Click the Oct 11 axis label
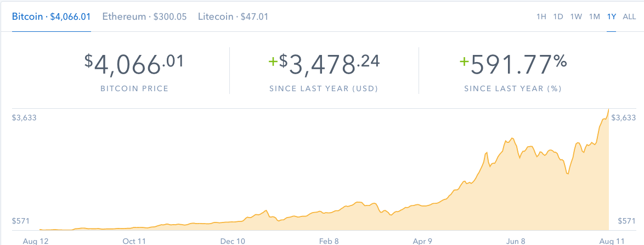 coord(134,241)
